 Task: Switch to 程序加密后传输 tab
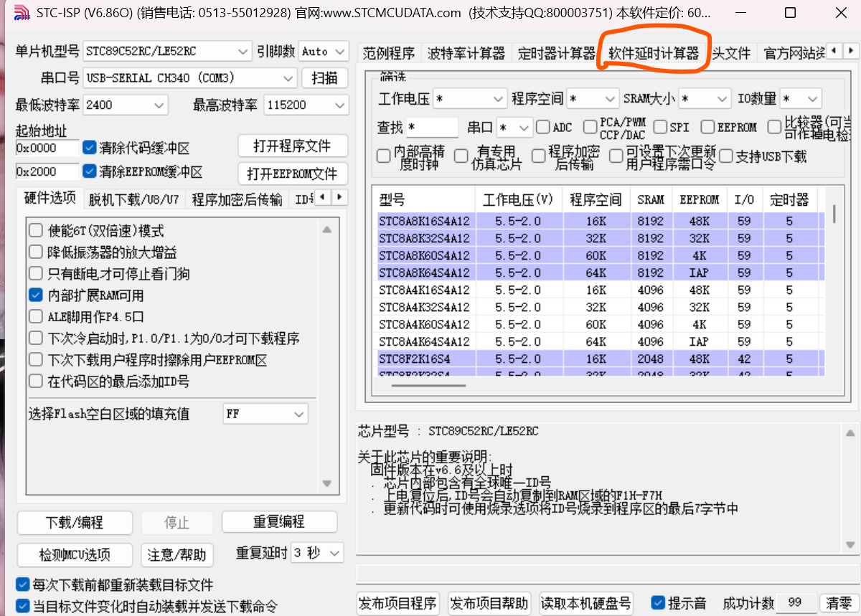point(237,199)
